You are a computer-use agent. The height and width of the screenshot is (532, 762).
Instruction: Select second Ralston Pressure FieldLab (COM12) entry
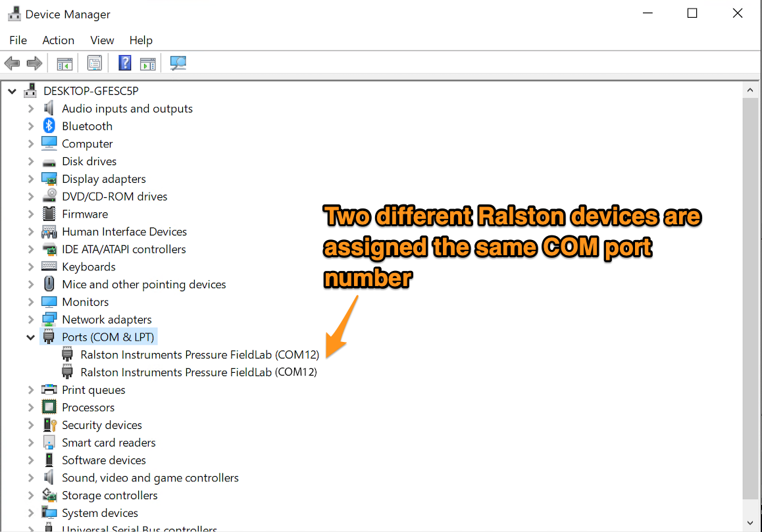[x=199, y=373]
